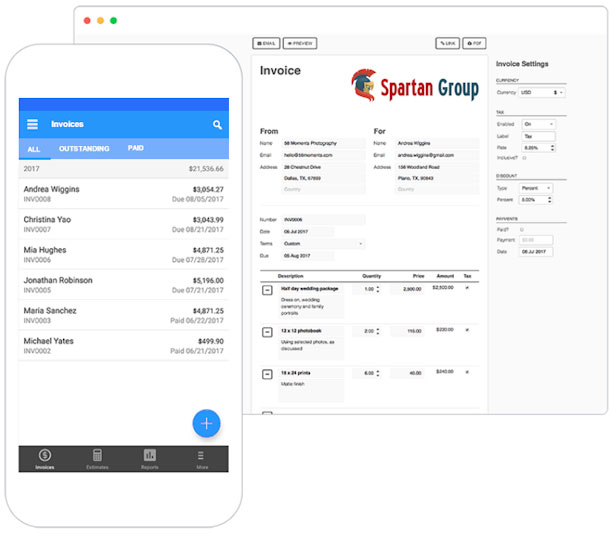The image size is (612, 534).
Task: Click the invoice Number field
Action: 324,220
